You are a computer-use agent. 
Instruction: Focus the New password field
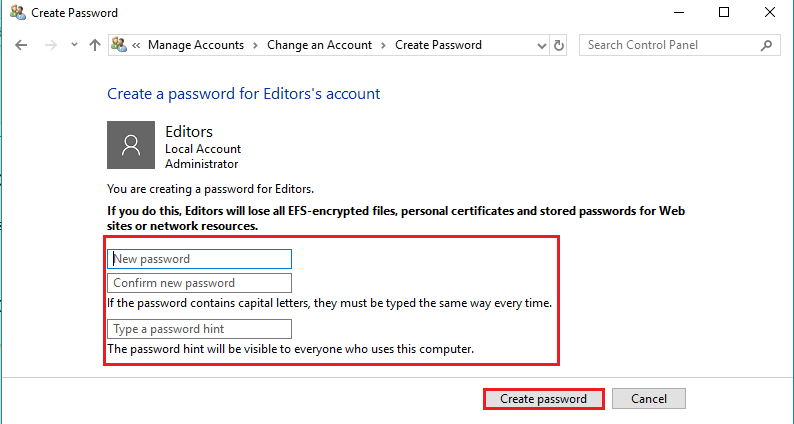[x=200, y=259]
